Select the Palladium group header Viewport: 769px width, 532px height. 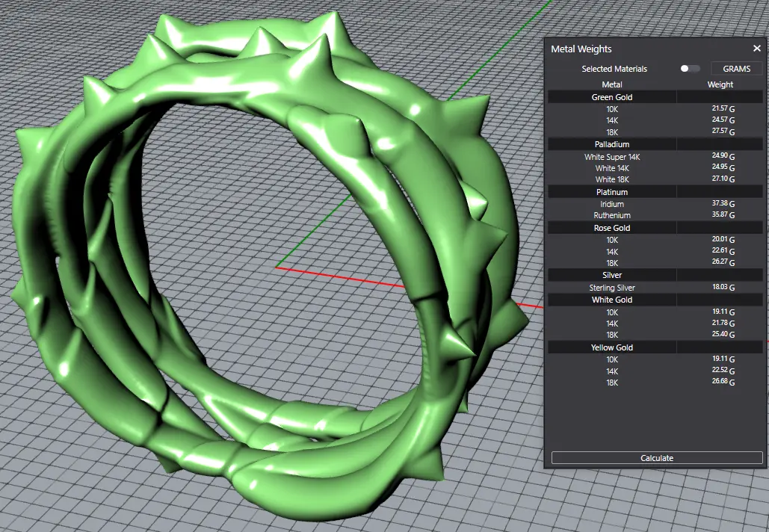coord(612,144)
